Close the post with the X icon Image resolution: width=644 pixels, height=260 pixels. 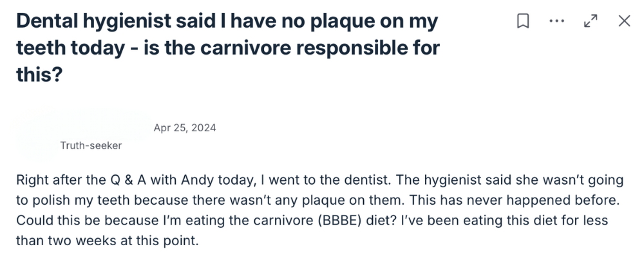pyautogui.click(x=623, y=21)
